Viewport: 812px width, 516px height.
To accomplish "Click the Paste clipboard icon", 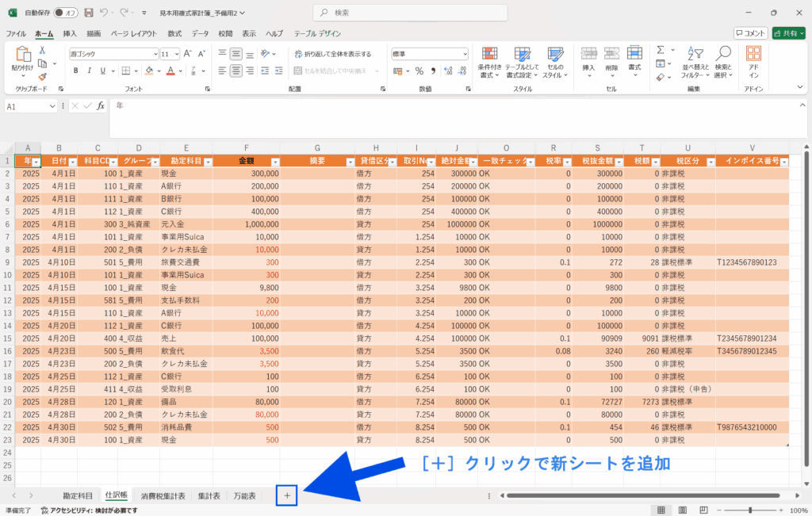I will (23, 55).
